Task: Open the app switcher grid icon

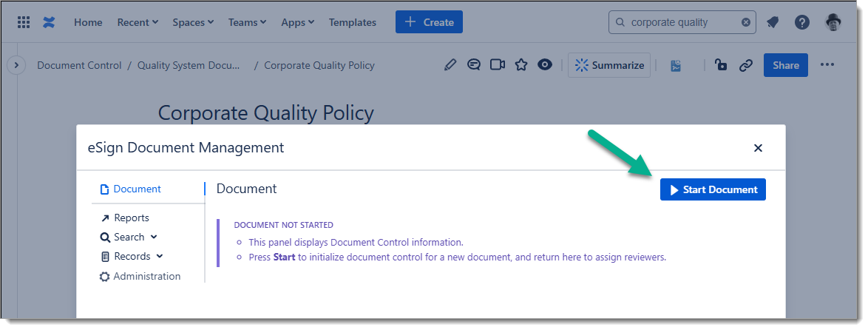Action: (24, 22)
